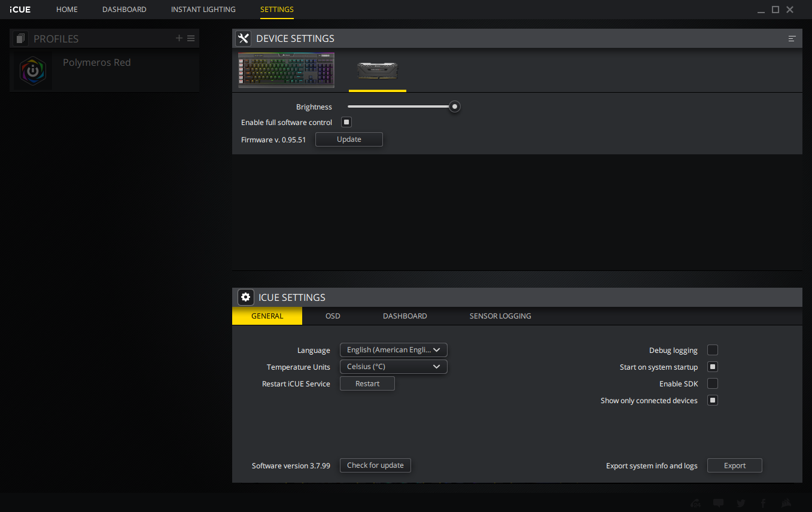Toggle Enable full software control checkbox
This screenshot has width=812, height=512.
346,122
